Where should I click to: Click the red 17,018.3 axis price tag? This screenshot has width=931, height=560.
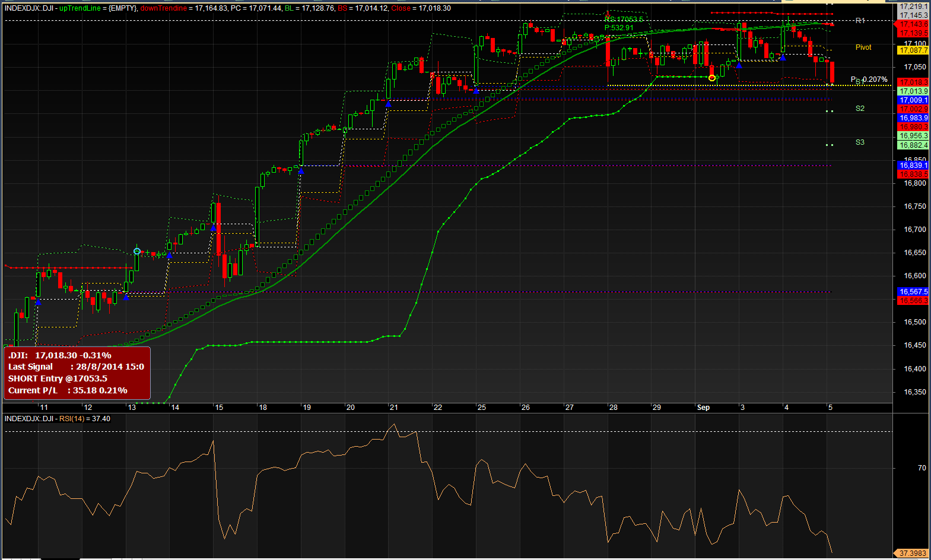point(913,82)
